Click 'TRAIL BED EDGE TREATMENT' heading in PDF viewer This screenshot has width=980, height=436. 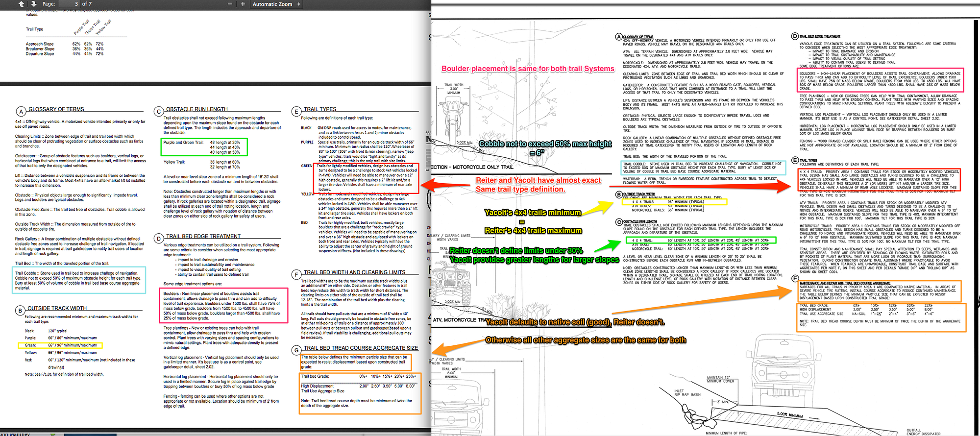click(203, 236)
